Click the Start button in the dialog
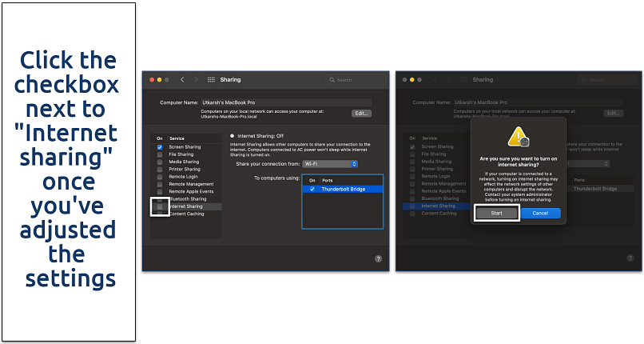This screenshot has width=644, height=344. (496, 213)
